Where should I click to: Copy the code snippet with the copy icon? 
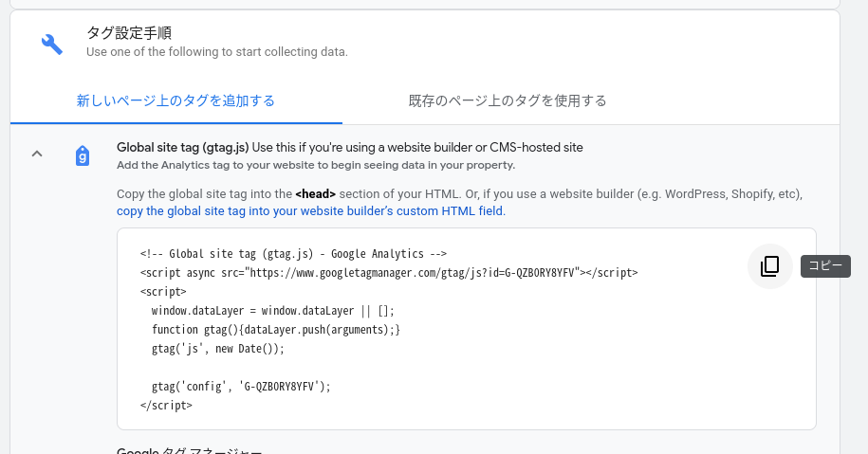[769, 266]
